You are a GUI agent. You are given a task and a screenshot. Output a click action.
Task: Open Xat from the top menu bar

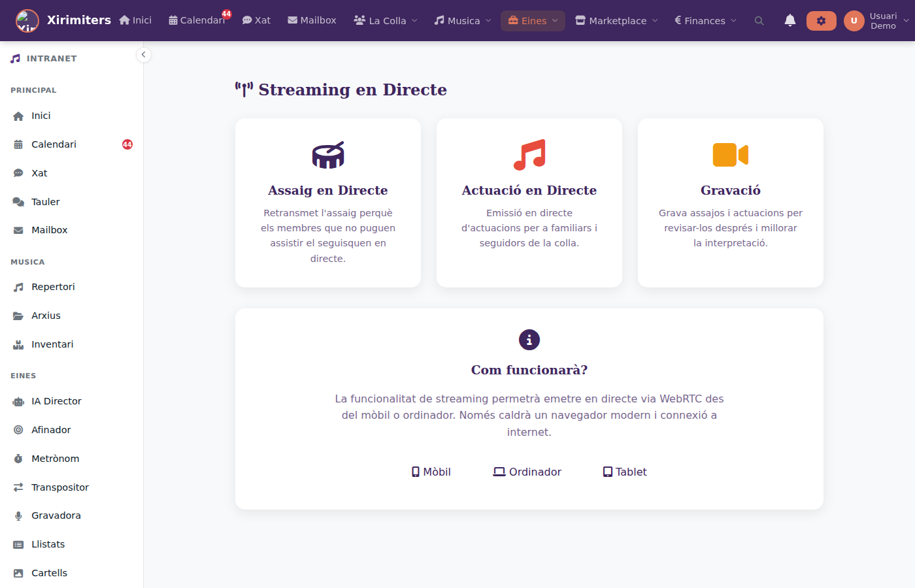(x=257, y=20)
